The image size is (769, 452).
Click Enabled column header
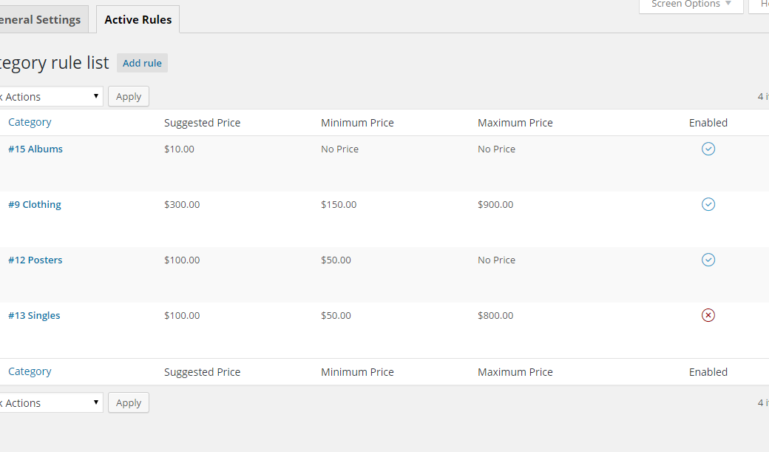tap(708, 123)
